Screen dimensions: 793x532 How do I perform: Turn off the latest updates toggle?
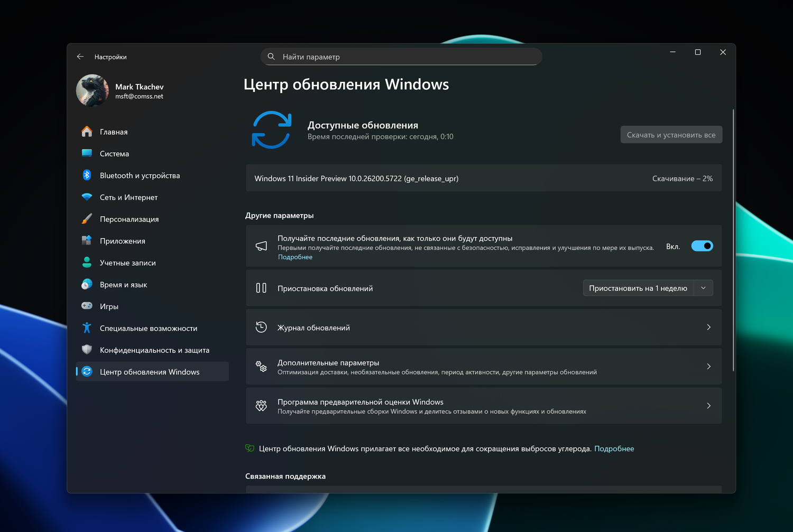702,246
